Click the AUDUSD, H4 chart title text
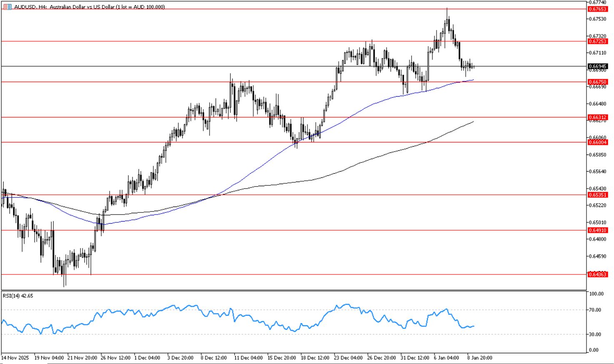This screenshot has height=364, width=614. point(89,7)
